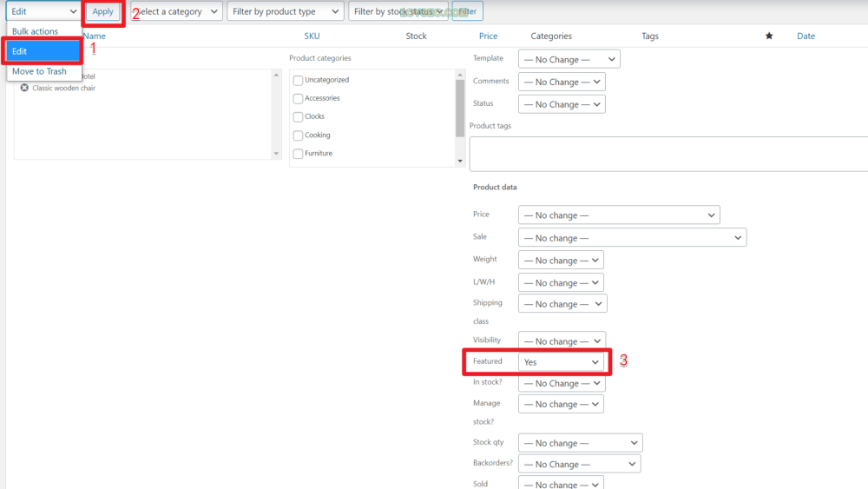Click the Classic wooden chair title

(63, 88)
